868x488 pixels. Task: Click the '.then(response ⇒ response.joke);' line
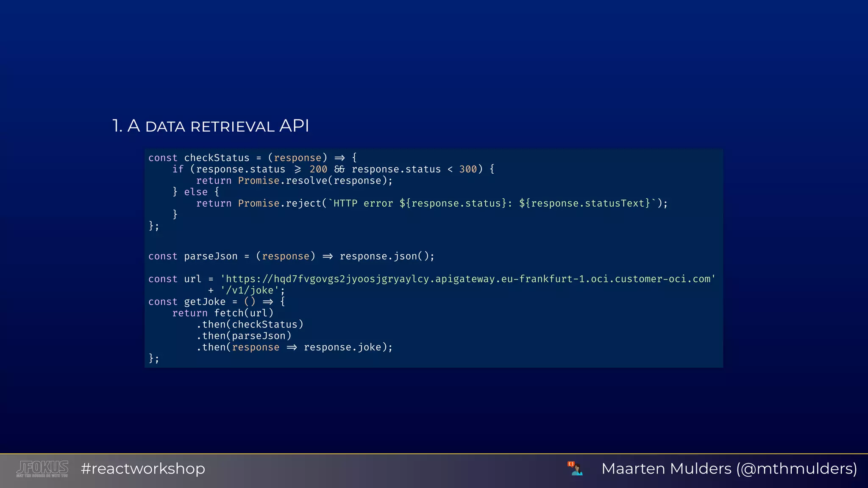click(295, 347)
